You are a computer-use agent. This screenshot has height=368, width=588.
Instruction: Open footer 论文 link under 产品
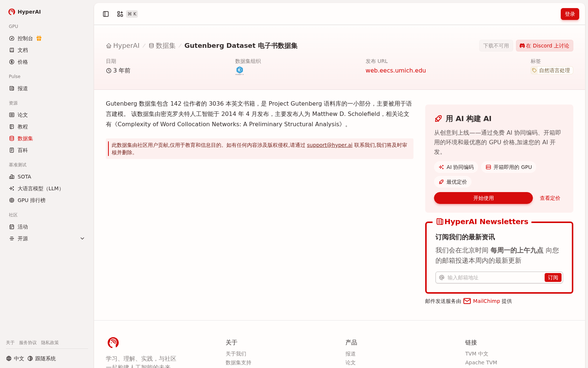(x=351, y=362)
